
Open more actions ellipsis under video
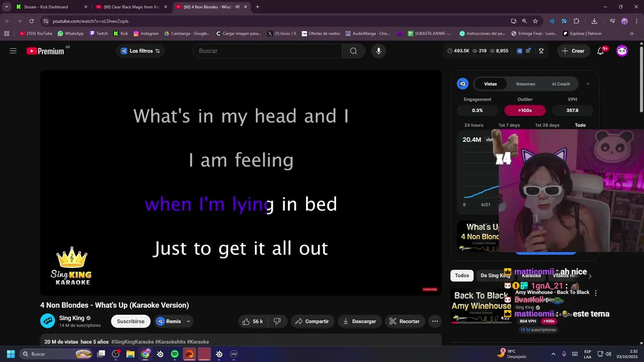coord(435,321)
